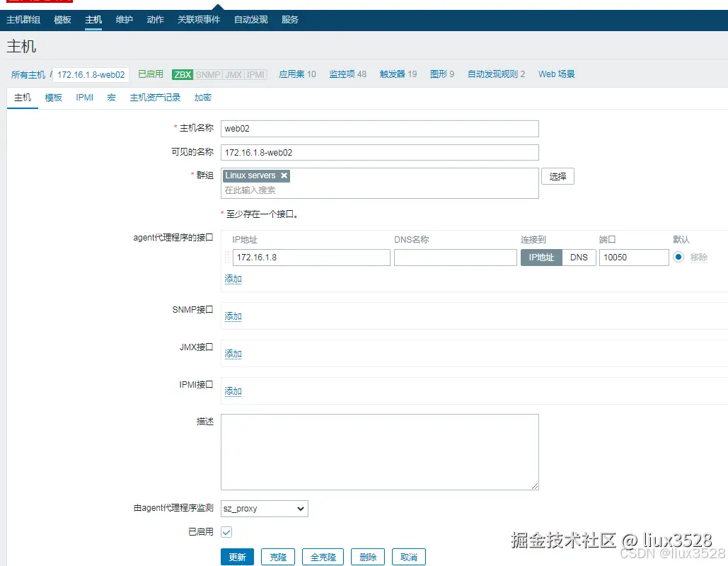Open 模板 in top navigation

pos(62,20)
